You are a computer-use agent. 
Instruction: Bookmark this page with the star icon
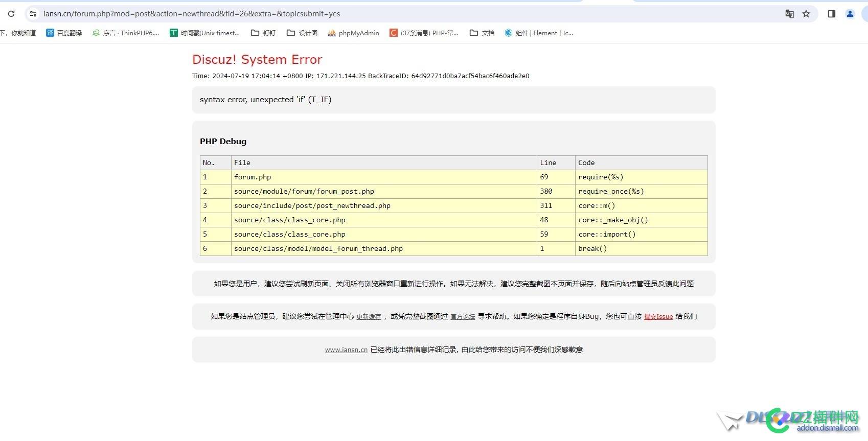pos(806,14)
